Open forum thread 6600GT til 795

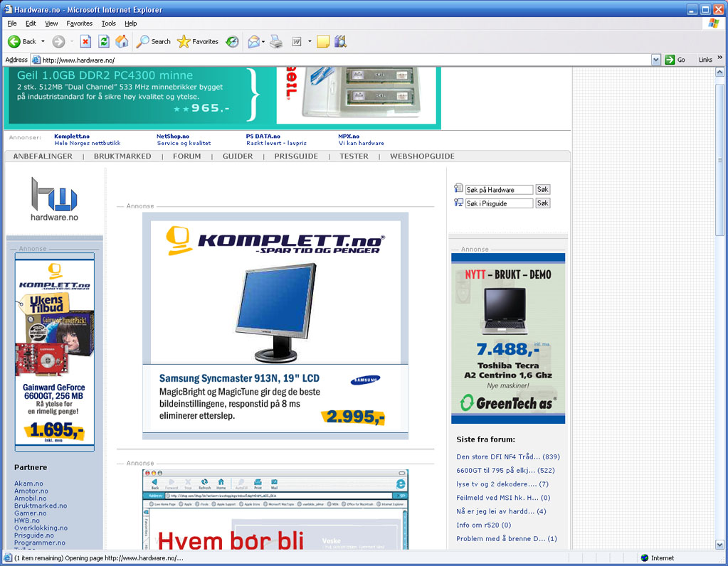point(505,471)
